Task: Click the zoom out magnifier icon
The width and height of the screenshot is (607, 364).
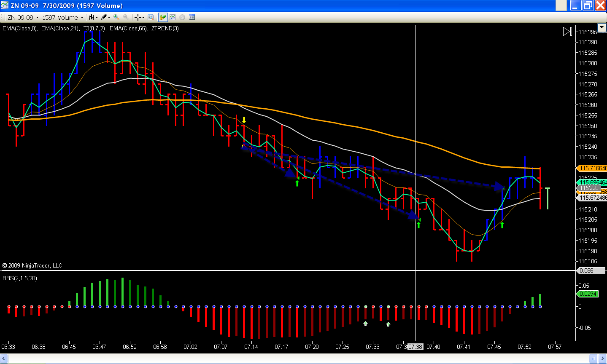Action: (126, 17)
